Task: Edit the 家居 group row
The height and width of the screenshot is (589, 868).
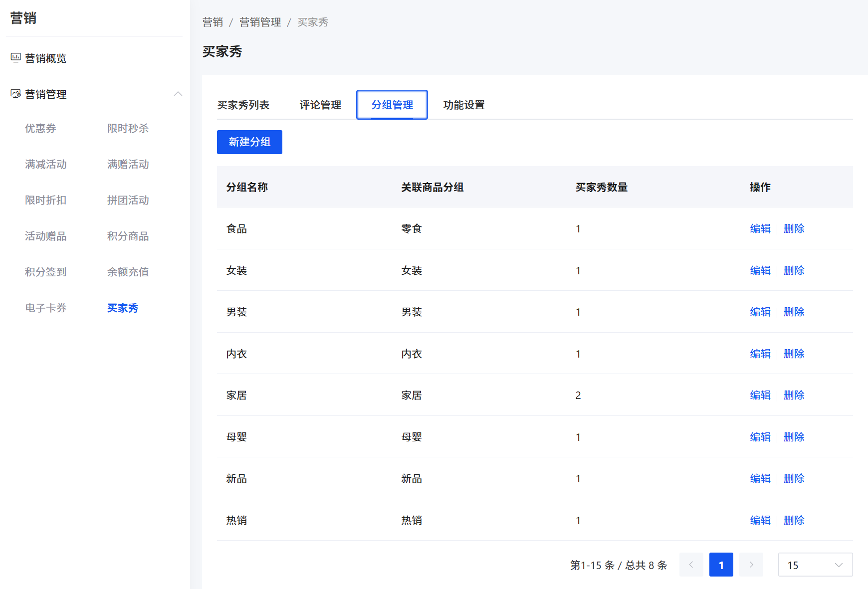Action: [x=760, y=395]
